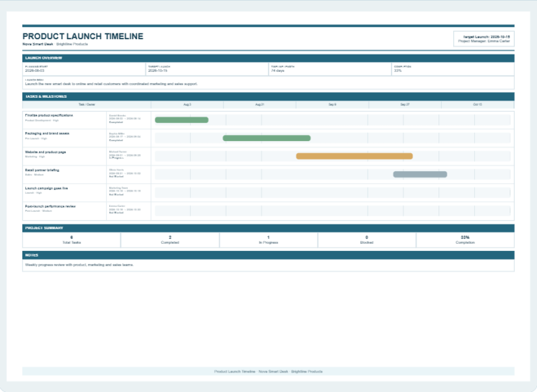Click the 'Retail partner briefing' task name
The width and height of the screenshot is (537, 392).
42,170
